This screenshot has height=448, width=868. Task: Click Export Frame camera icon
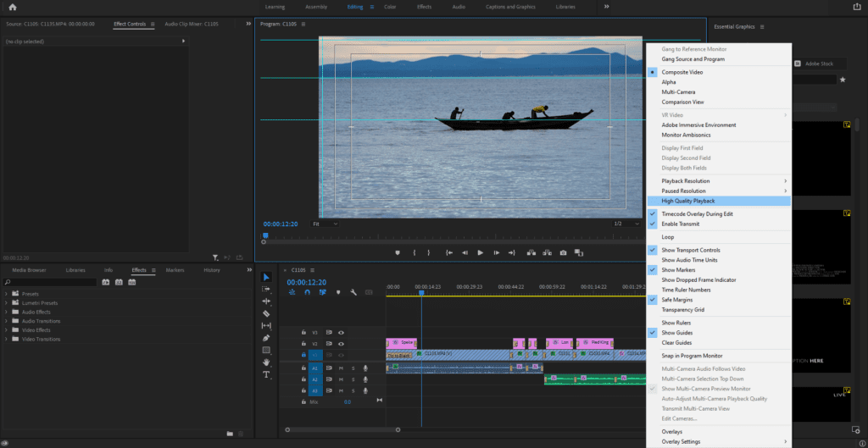pyautogui.click(x=563, y=252)
